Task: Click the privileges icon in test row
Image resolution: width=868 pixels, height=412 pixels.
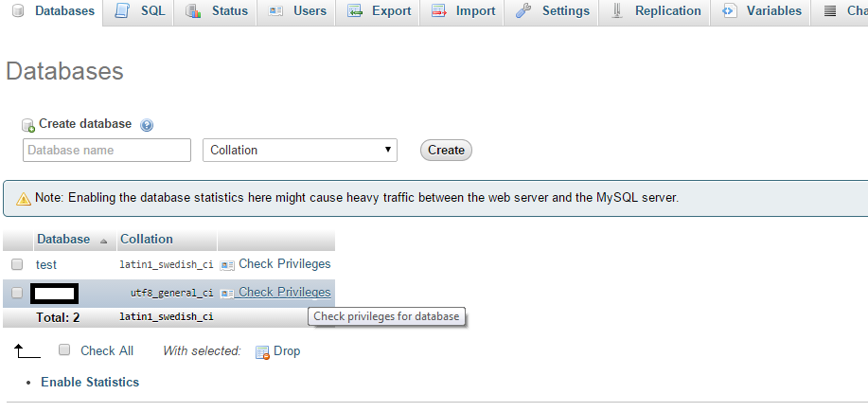Action: coord(227,265)
